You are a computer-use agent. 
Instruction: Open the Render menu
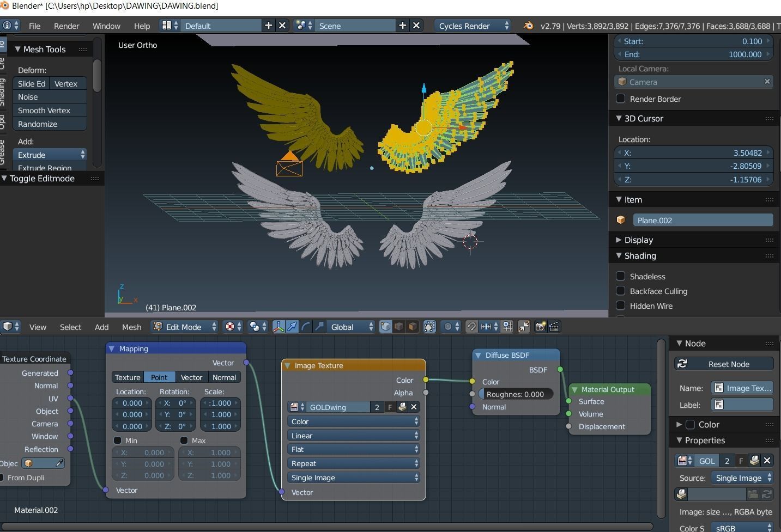[66, 26]
